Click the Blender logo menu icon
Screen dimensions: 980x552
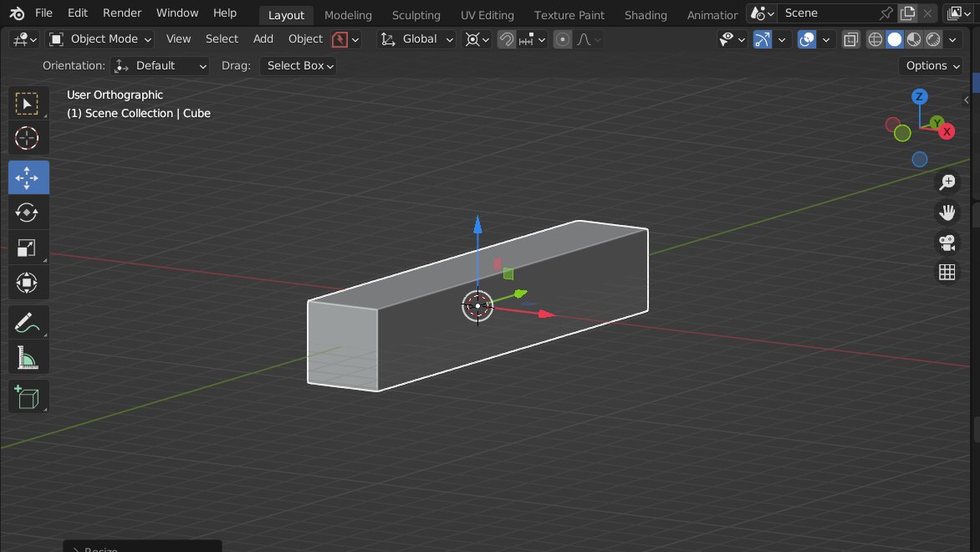(x=17, y=13)
